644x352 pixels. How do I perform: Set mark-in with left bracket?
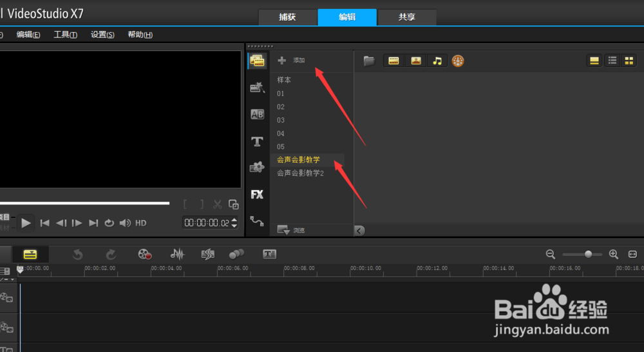[x=185, y=204]
